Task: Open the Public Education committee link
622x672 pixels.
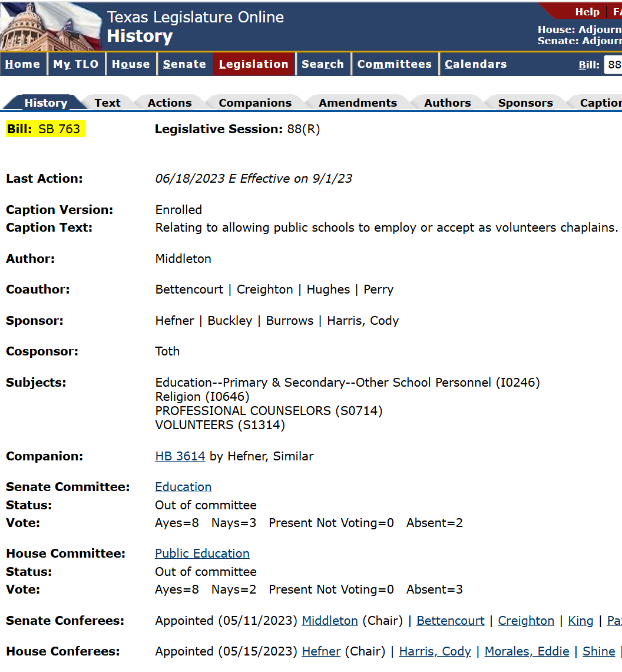Action: coord(202,554)
